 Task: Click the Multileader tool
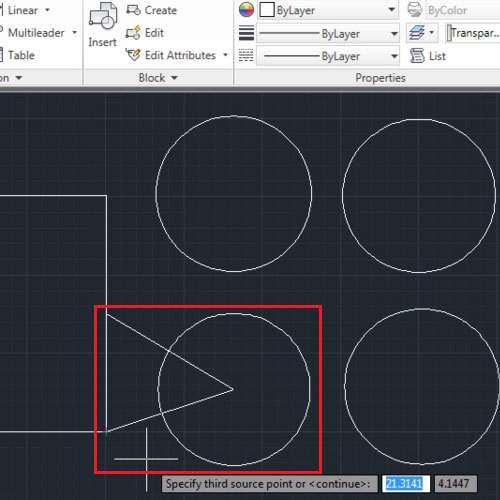36,33
